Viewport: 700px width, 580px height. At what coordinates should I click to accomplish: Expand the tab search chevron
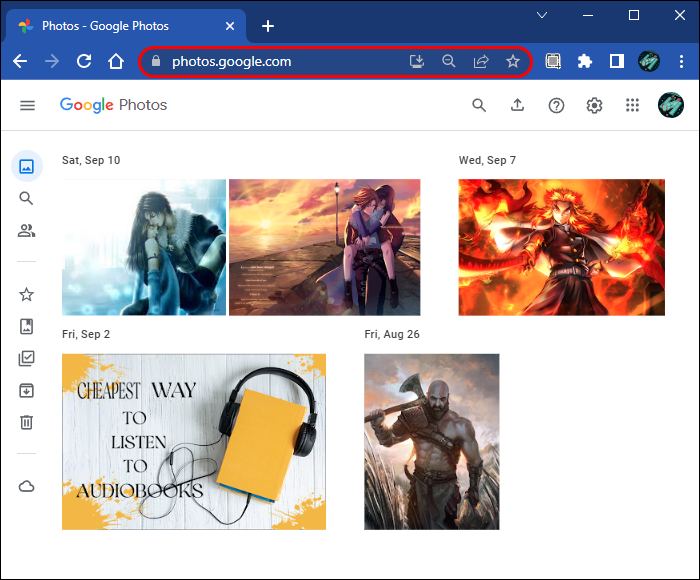click(542, 15)
